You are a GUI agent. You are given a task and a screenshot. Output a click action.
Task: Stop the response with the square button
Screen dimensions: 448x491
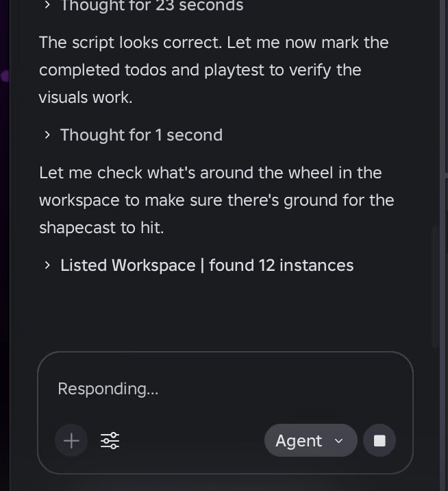tap(379, 440)
